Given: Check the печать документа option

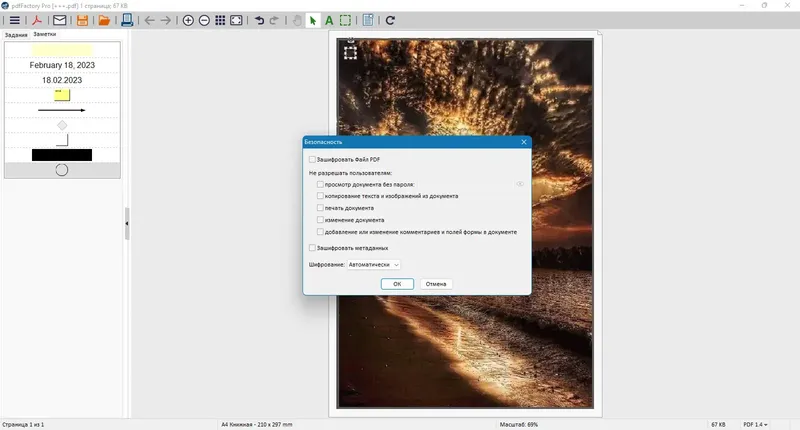Looking at the screenshot, I should (320, 208).
